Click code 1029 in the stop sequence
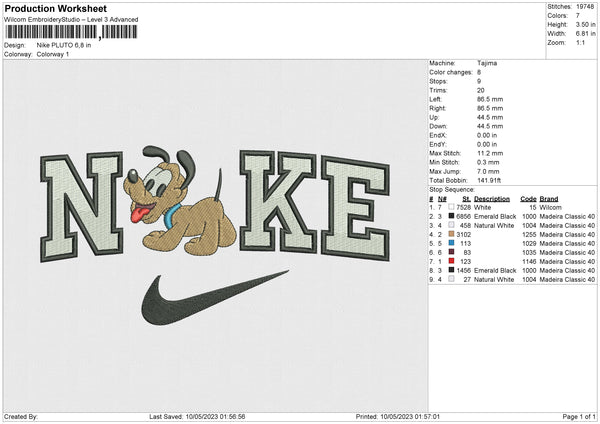 pyautogui.click(x=529, y=243)
